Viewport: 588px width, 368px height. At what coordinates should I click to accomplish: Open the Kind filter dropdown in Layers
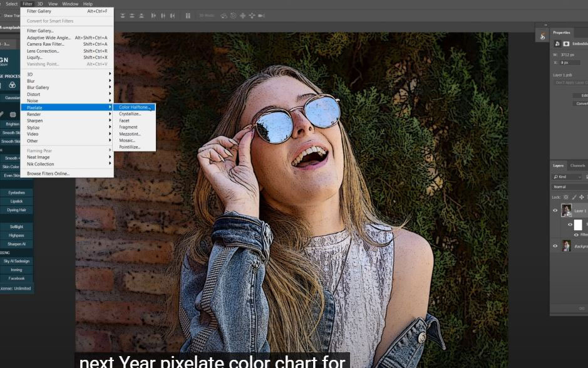[567, 177]
